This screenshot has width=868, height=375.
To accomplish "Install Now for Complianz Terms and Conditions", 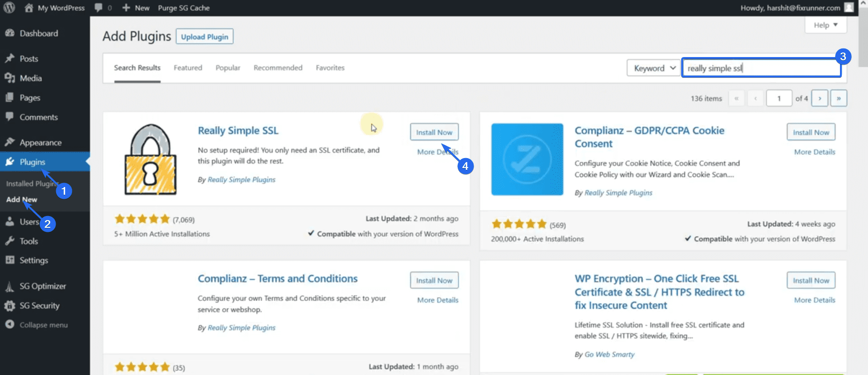I will click(x=434, y=280).
